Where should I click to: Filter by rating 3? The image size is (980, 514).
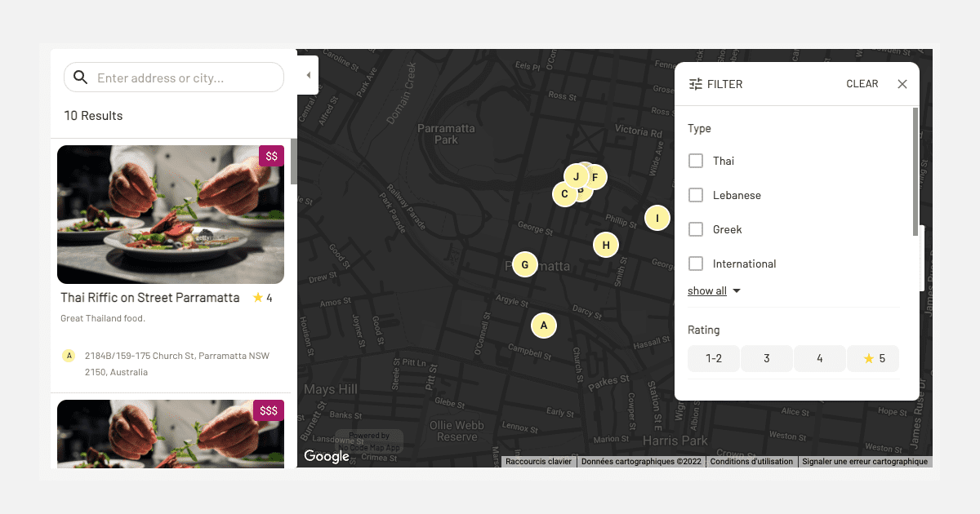point(767,358)
